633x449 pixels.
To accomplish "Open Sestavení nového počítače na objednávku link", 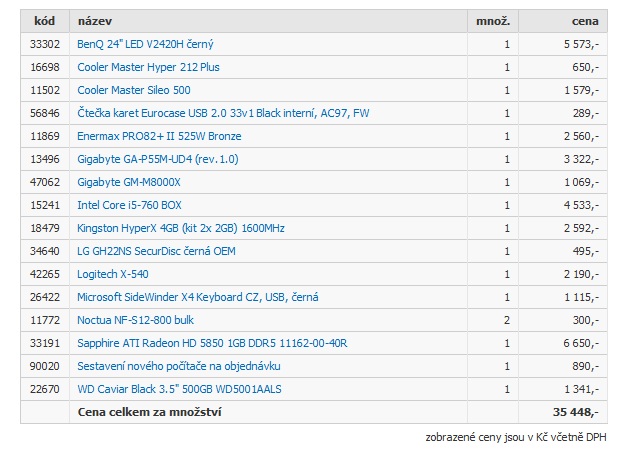I will tap(179, 366).
